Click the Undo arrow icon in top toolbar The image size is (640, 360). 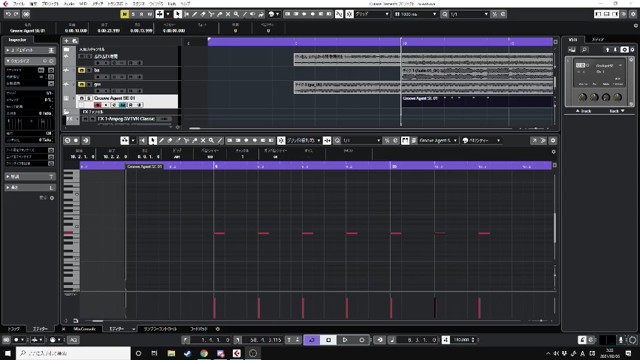(8, 14)
